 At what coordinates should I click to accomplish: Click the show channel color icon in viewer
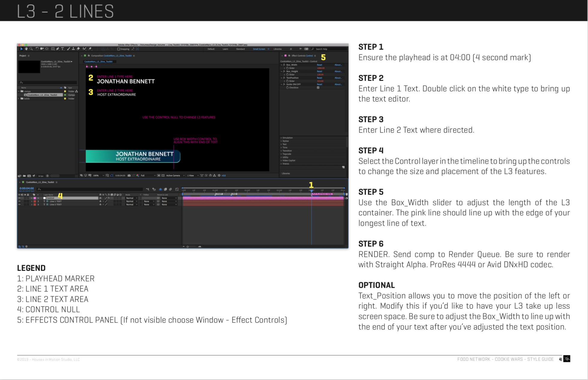(x=137, y=176)
